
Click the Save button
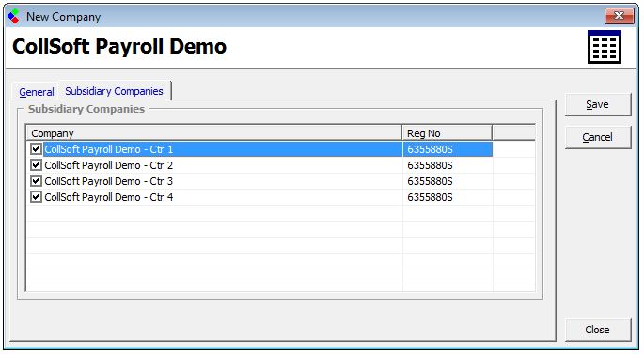[598, 104]
